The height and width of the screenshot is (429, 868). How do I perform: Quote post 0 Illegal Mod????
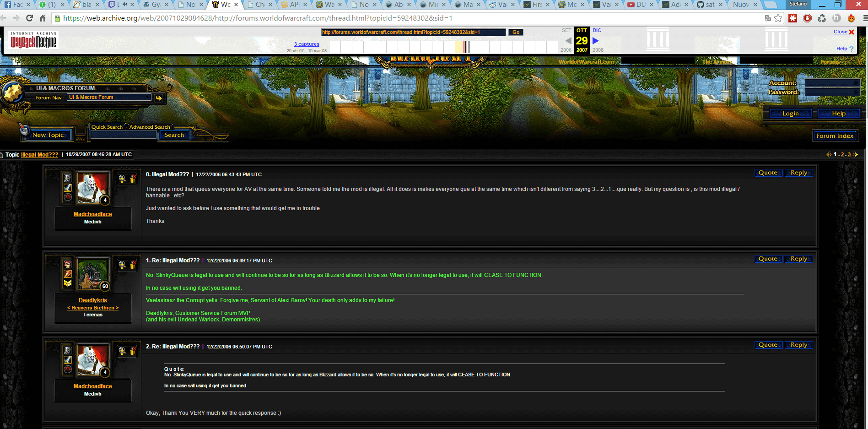pyautogui.click(x=768, y=173)
